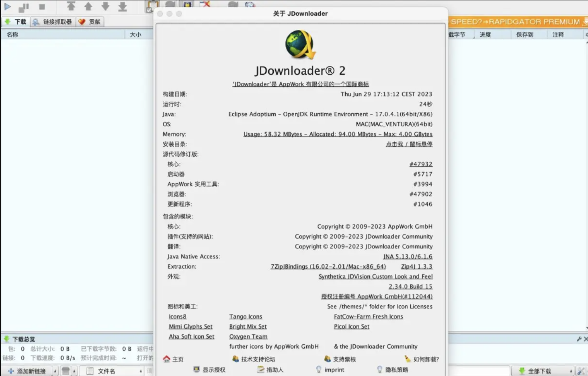Delete downloads using the red X icon
The image size is (588, 376).
[205, 4]
